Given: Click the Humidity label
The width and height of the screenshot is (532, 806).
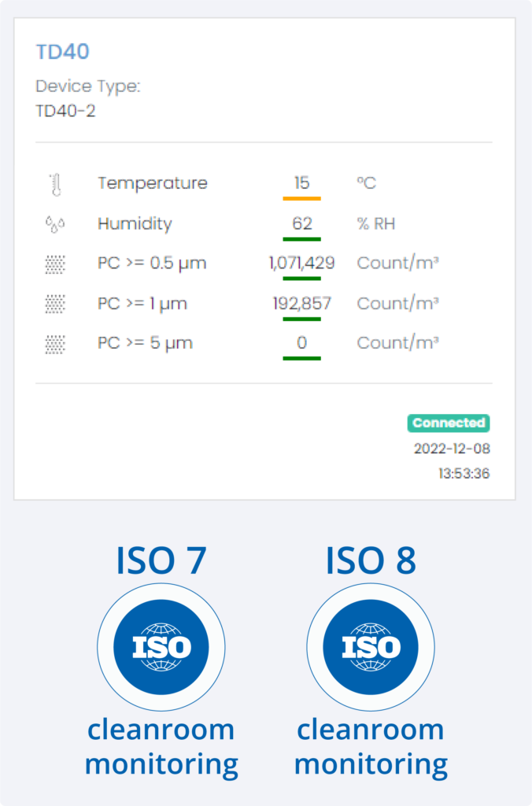Looking at the screenshot, I should (x=135, y=224).
